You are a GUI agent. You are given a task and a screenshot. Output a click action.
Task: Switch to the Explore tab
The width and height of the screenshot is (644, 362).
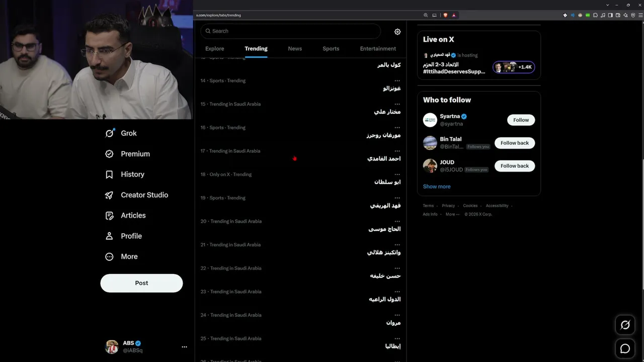pos(215,49)
